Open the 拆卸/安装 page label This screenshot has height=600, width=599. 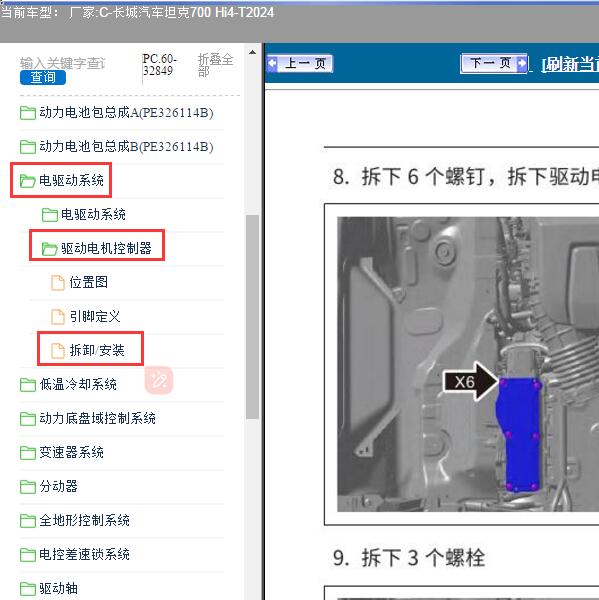tap(97, 350)
